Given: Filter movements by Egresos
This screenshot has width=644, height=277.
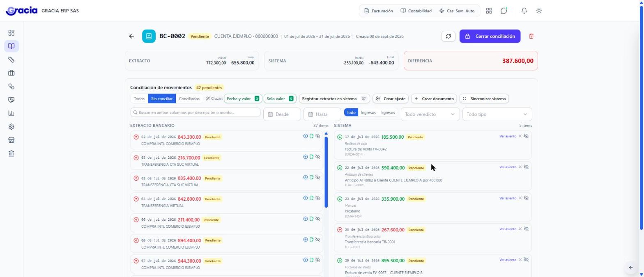Looking at the screenshot, I should click(x=388, y=112).
